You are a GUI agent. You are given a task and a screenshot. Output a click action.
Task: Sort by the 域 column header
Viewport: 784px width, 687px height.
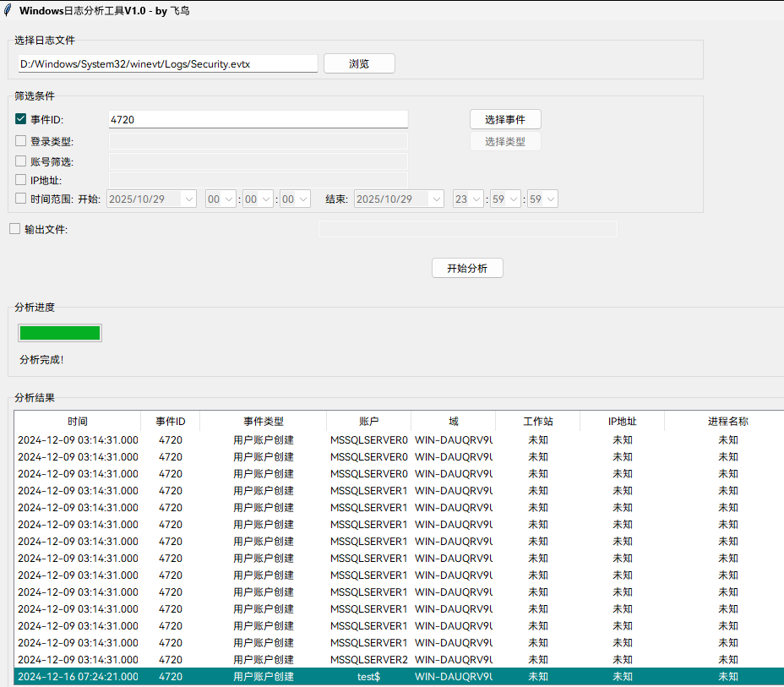454,422
